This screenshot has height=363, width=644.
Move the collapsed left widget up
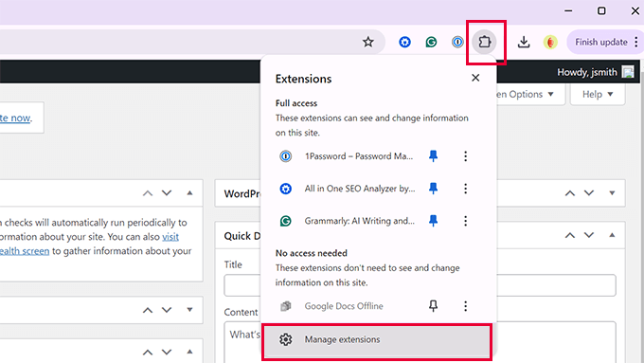148,310
